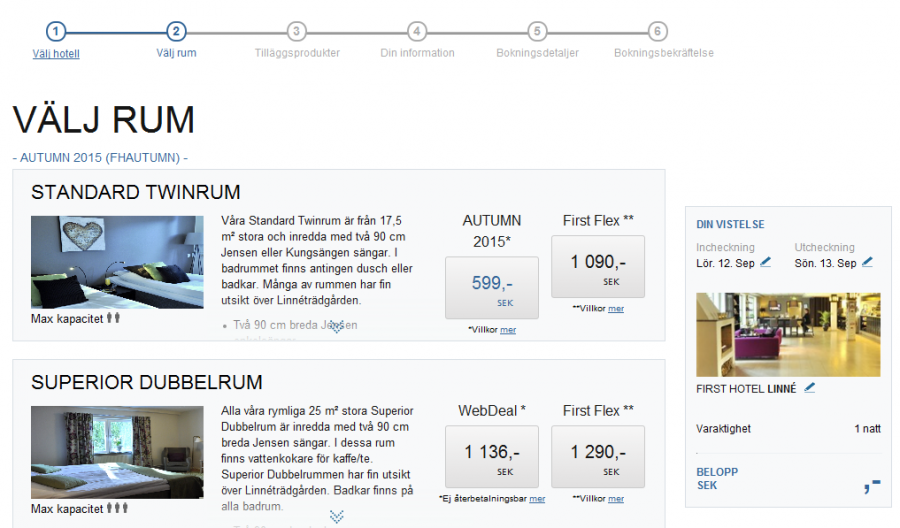Click pencil icon beside First Hotel Linné
The width and height of the screenshot is (900, 528).
click(x=809, y=388)
